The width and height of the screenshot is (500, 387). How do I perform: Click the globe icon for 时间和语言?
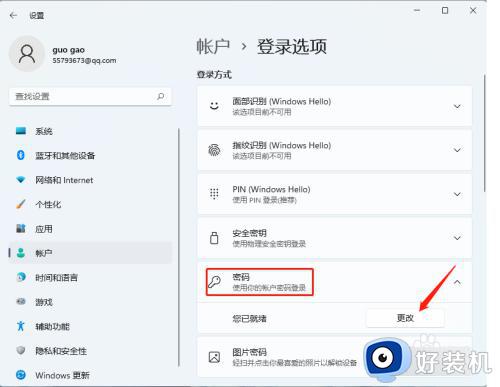21,277
